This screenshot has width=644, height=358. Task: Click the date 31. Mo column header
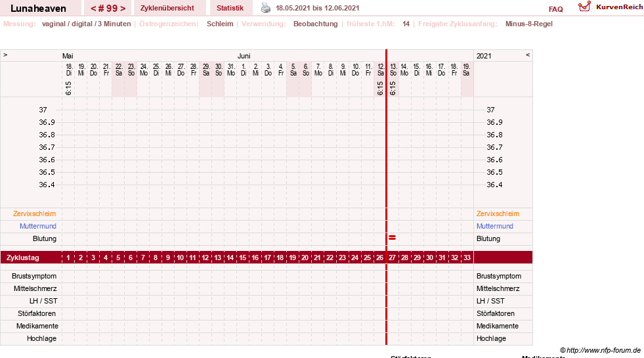pyautogui.click(x=231, y=70)
